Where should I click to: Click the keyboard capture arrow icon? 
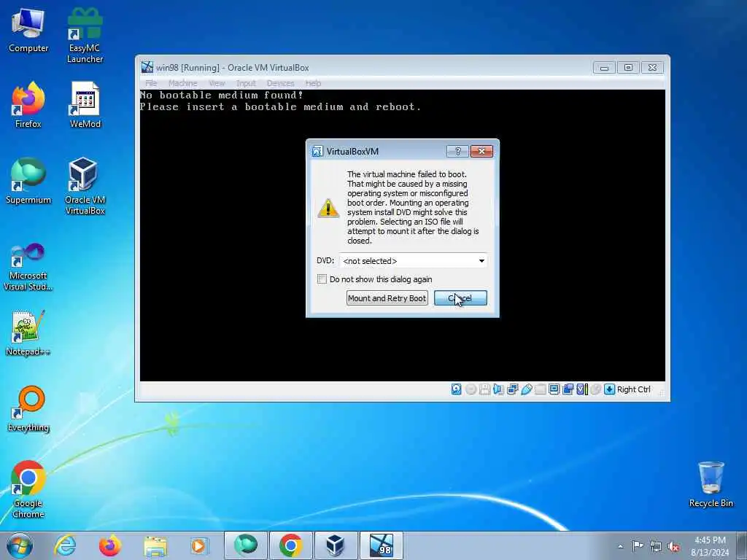(609, 389)
